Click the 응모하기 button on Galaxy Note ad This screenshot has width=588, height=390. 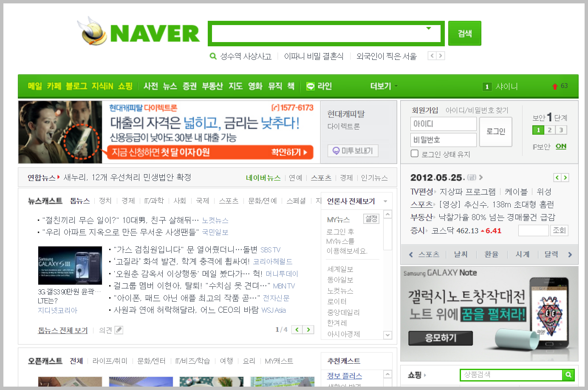point(441,338)
